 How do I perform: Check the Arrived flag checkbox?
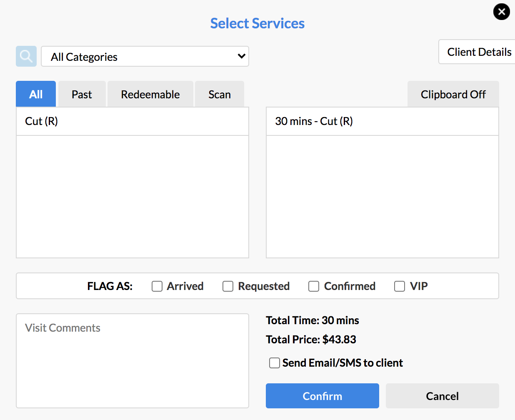point(157,286)
